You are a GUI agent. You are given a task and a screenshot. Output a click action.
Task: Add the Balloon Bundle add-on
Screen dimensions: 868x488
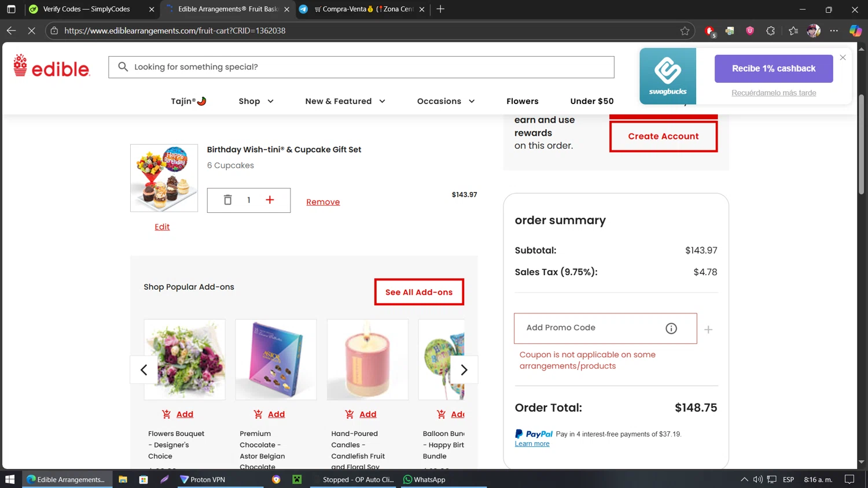[450, 415]
